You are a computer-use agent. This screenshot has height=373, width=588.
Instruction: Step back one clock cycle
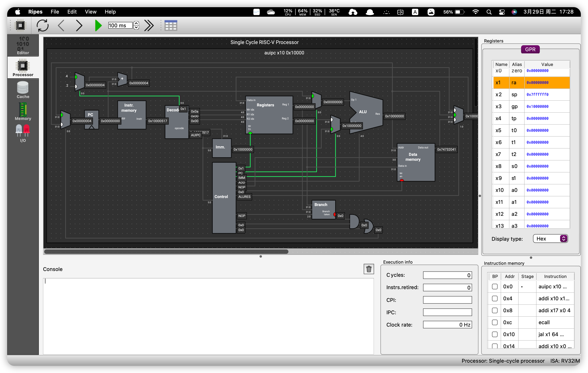[x=61, y=25]
